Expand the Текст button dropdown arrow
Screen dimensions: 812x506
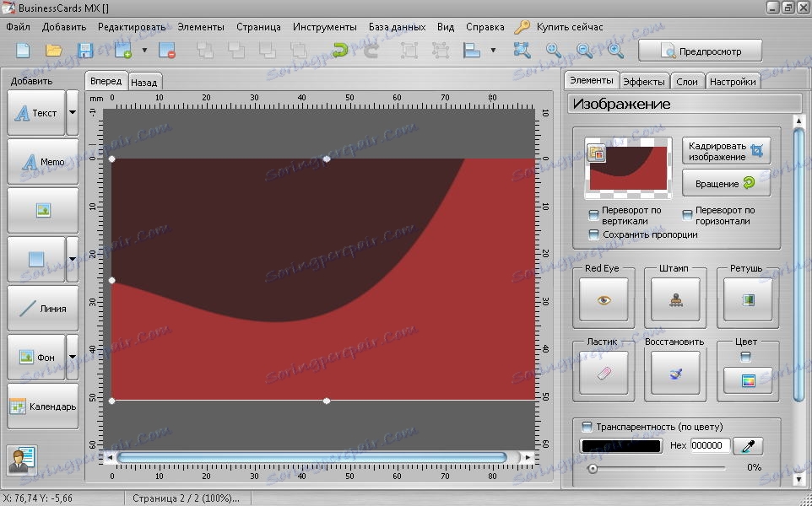pyautogui.click(x=72, y=112)
